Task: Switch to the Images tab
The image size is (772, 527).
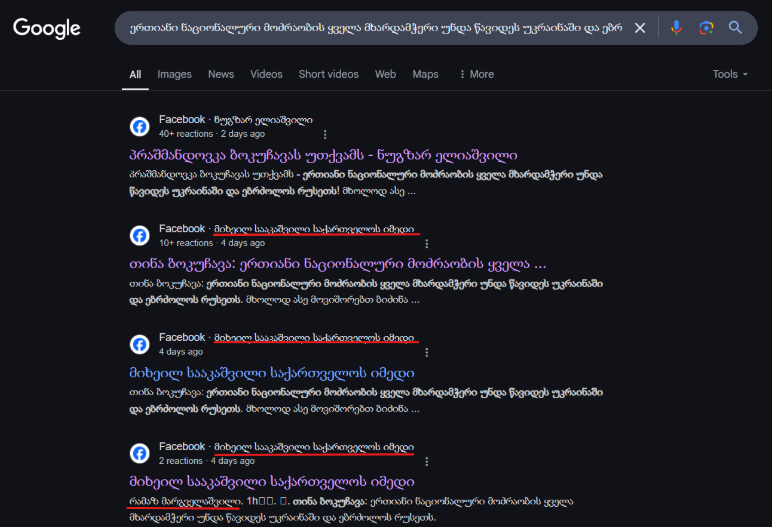Action: (174, 74)
